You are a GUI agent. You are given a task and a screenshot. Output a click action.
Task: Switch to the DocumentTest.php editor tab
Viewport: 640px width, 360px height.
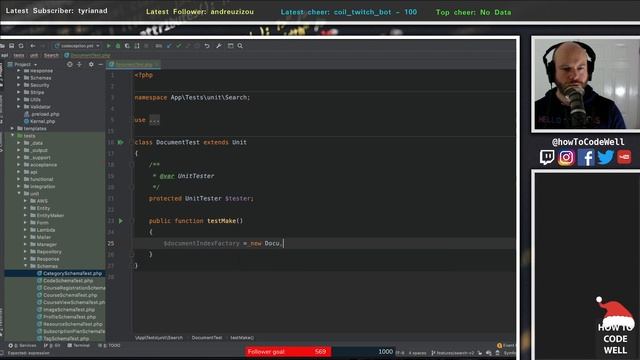(x=133, y=64)
